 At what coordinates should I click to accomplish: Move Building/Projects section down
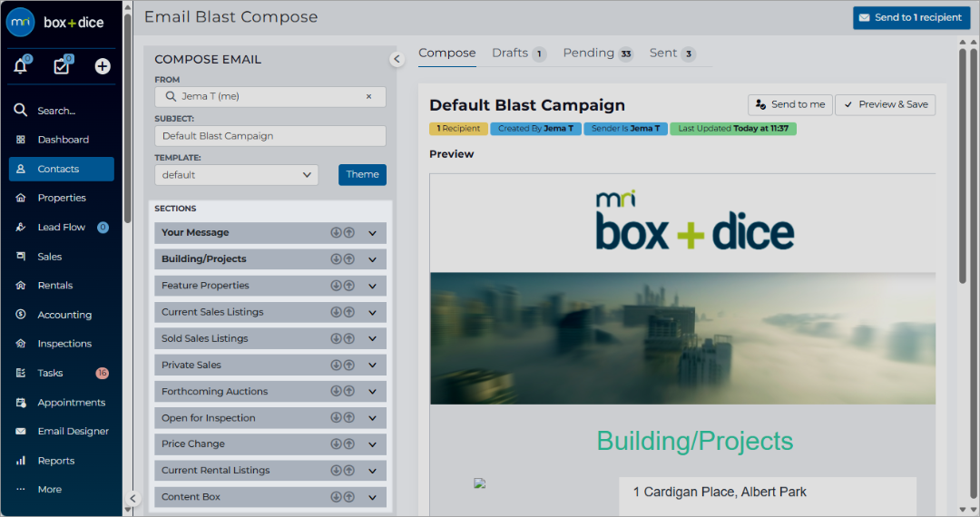point(337,258)
